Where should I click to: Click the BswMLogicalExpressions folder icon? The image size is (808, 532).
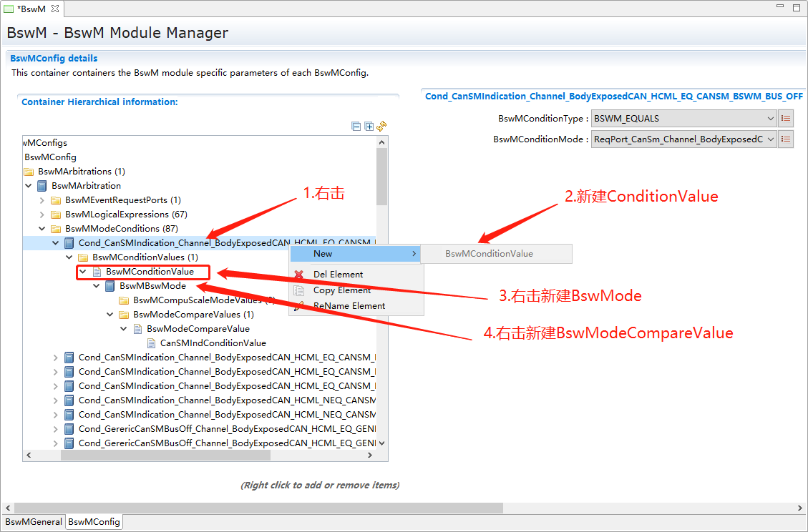(56, 215)
